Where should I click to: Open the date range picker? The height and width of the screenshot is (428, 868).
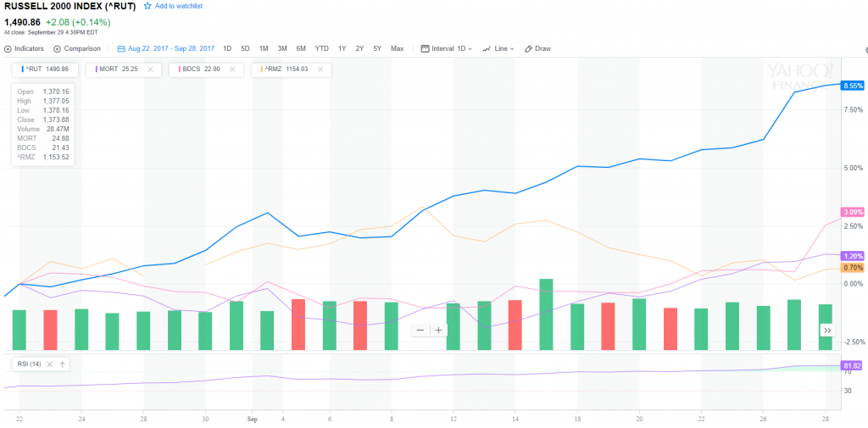pos(166,48)
